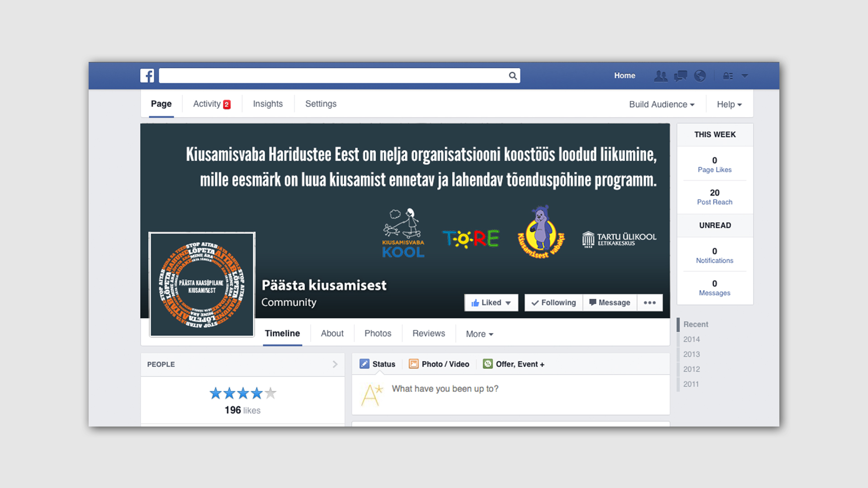This screenshot has height=488, width=868.
Task: Click the Photo / Video icon
Action: click(414, 364)
